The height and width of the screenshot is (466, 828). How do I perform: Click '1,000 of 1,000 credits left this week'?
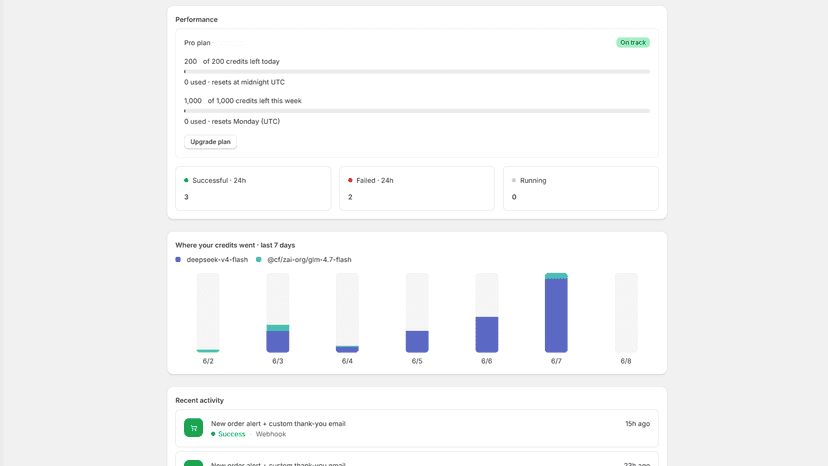(x=243, y=100)
